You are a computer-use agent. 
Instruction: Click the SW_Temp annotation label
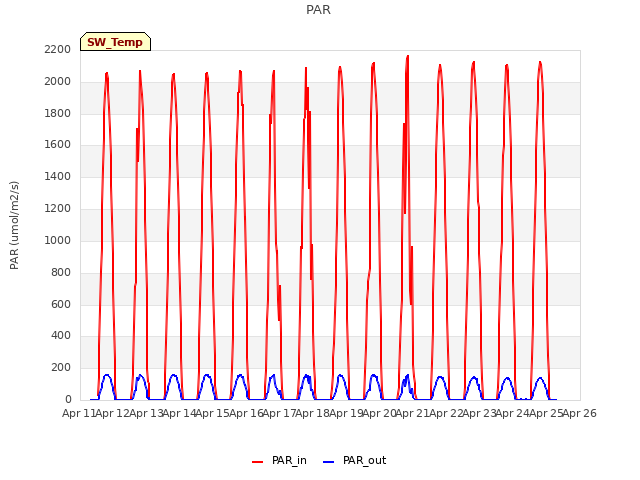click(115, 42)
